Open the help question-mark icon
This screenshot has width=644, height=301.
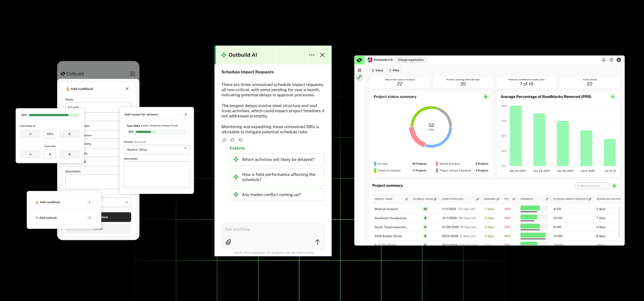coord(611,60)
